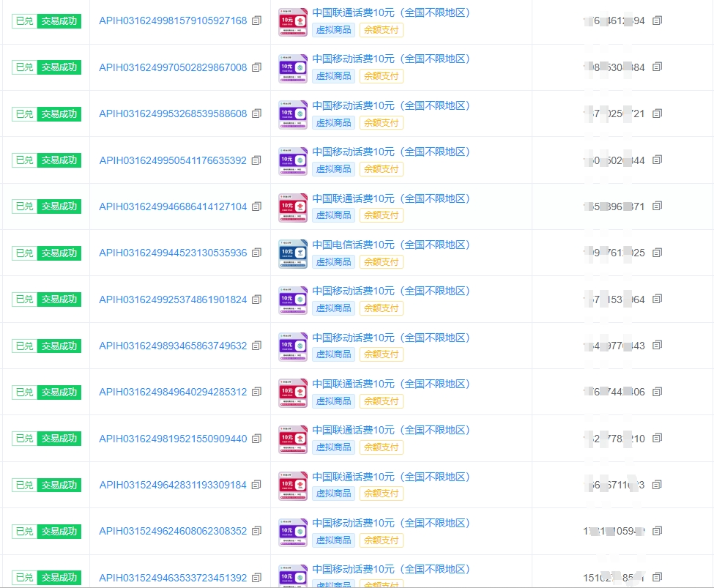
Task: Copy order number APIH0316249946686414127104
Action: [257, 206]
